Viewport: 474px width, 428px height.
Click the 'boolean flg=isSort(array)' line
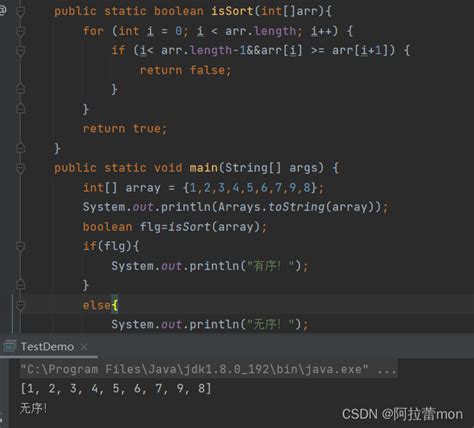175,227
